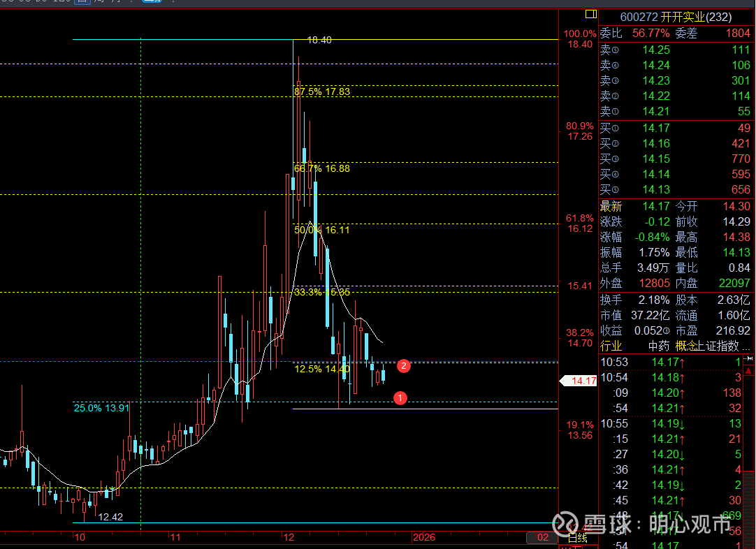Click the 量比 0.84 value
This screenshot has height=549, width=756.
739,268
